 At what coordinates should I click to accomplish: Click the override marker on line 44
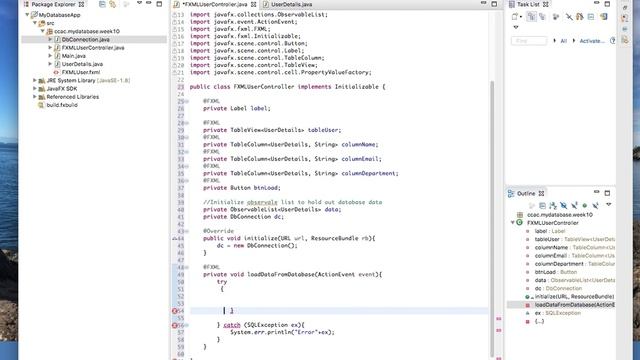(x=175, y=238)
